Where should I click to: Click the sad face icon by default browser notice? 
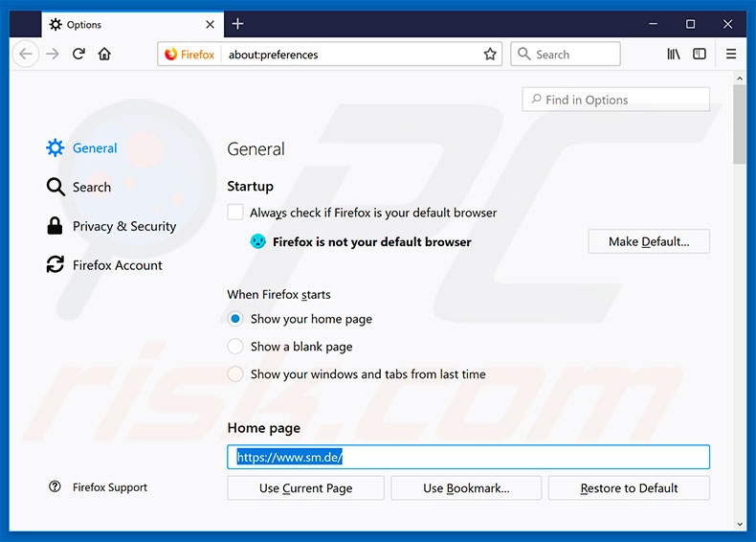coord(258,240)
